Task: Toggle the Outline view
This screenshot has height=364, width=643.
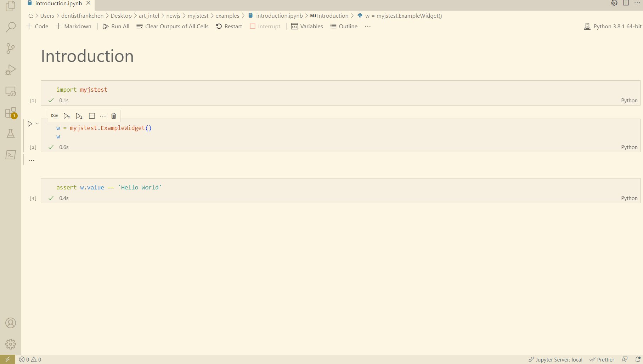Action: tap(343, 26)
